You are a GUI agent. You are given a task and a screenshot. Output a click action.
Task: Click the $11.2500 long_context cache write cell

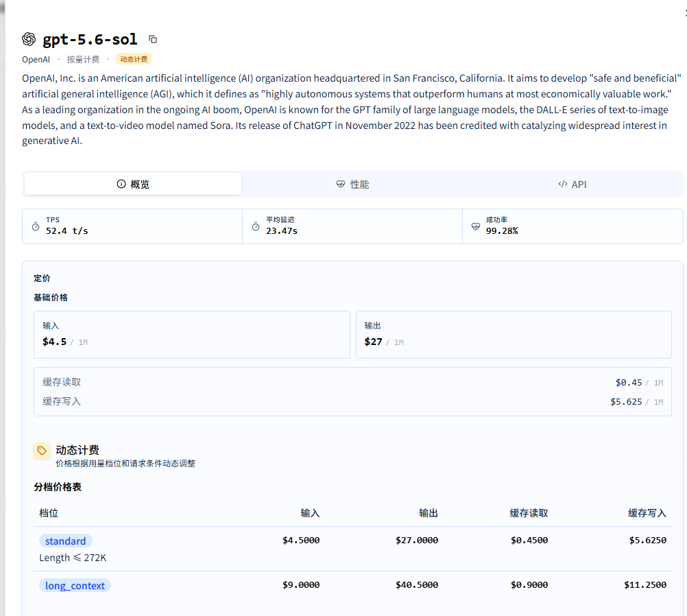click(645, 585)
